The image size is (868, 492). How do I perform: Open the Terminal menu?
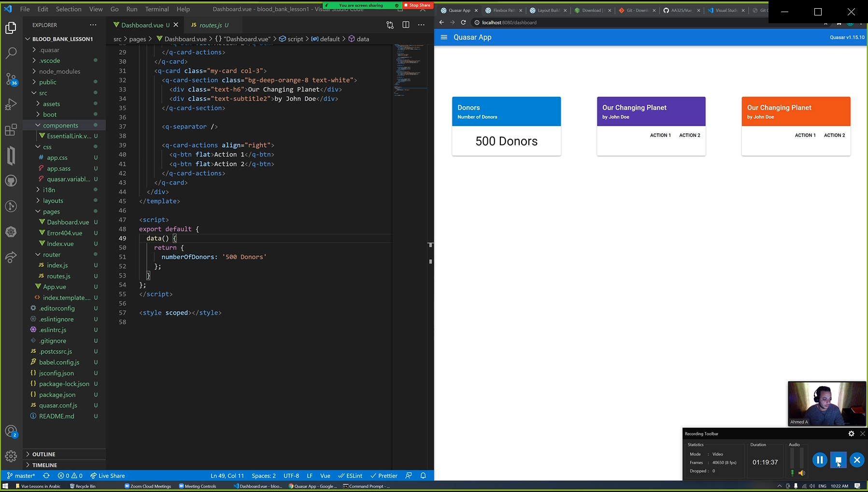tap(156, 9)
